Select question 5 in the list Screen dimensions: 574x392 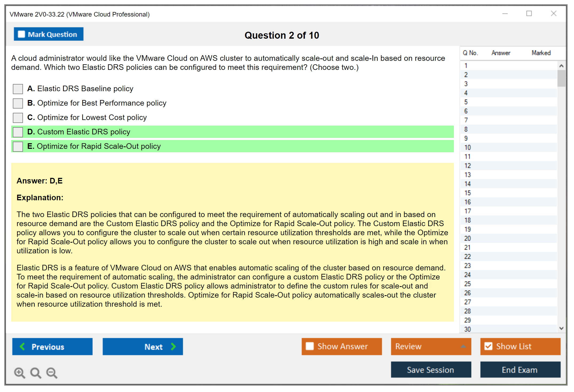[x=466, y=102]
